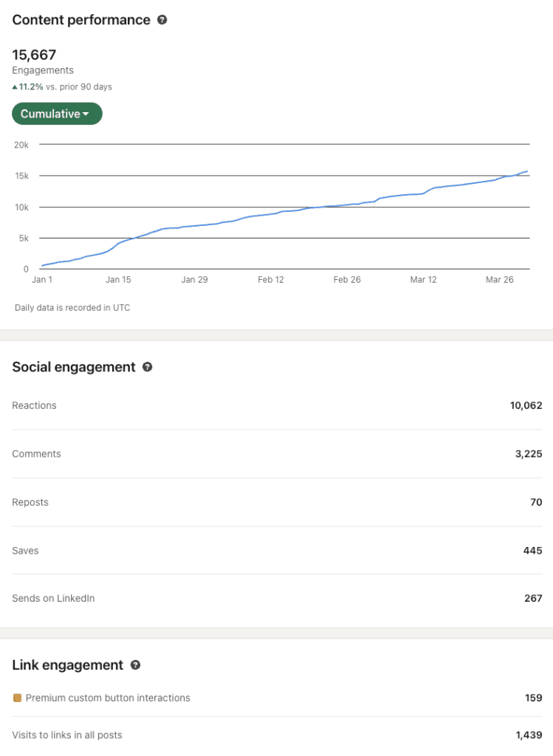Image resolution: width=553 pixels, height=756 pixels.
Task: Click the Mar 12 date on chart axis
Action: click(x=423, y=280)
